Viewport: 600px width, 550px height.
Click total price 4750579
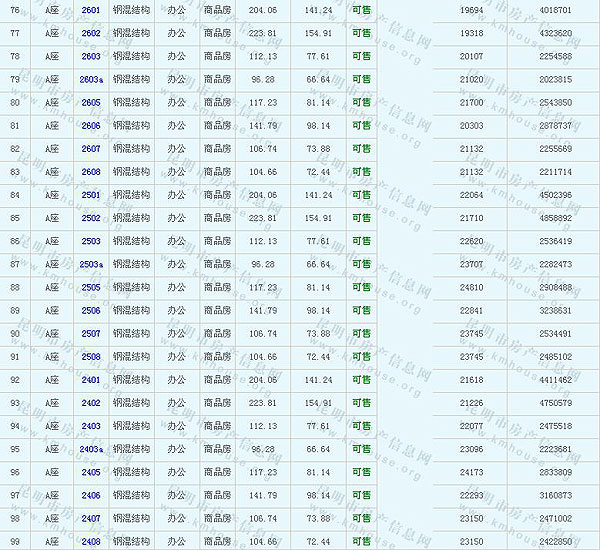555,403
